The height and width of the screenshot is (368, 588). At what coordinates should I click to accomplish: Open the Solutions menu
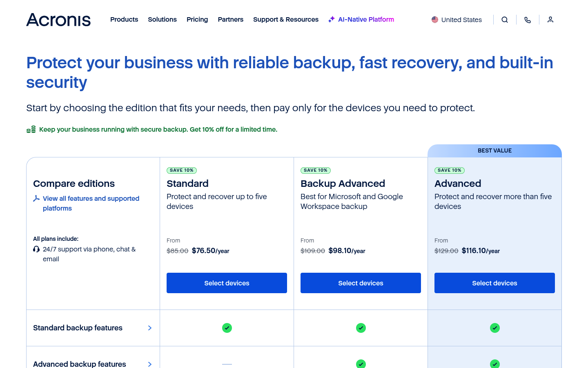click(162, 19)
